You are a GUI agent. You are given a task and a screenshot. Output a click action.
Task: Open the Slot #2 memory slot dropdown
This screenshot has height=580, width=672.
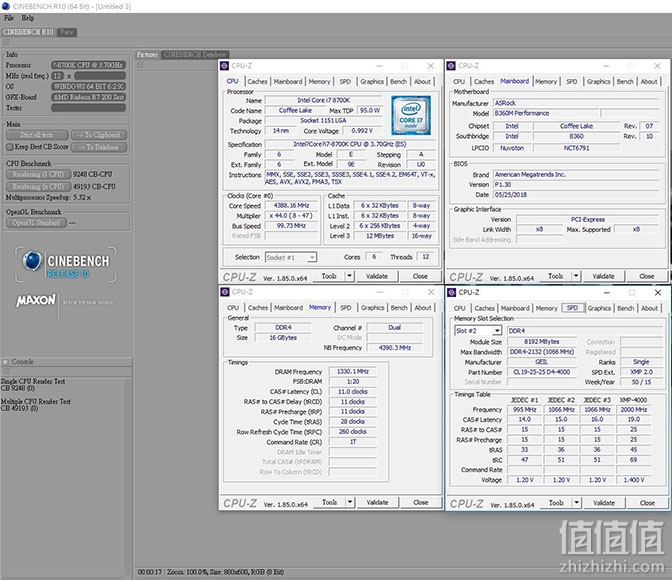click(x=497, y=331)
